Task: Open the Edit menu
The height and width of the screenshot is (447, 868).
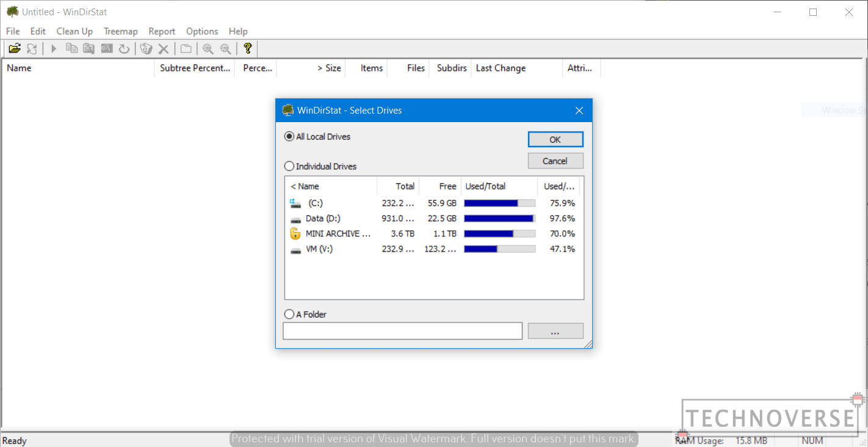Action: [x=38, y=31]
